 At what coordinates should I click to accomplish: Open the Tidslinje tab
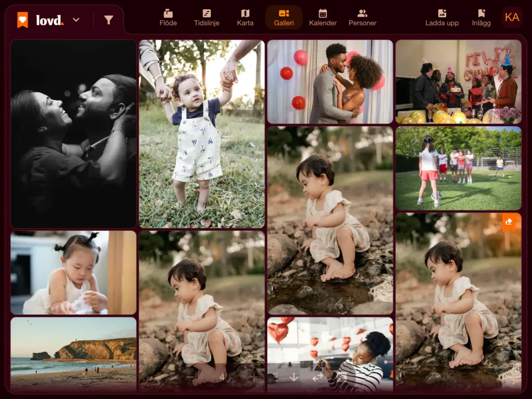click(206, 18)
